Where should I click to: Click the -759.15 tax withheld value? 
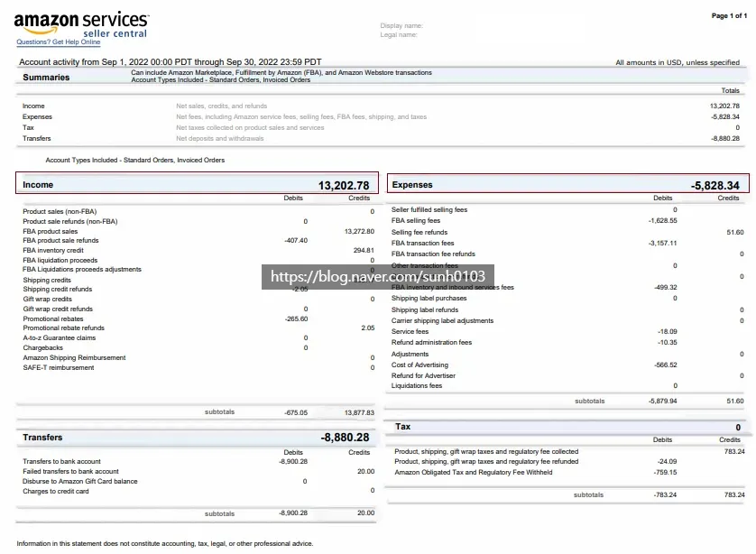pos(666,473)
